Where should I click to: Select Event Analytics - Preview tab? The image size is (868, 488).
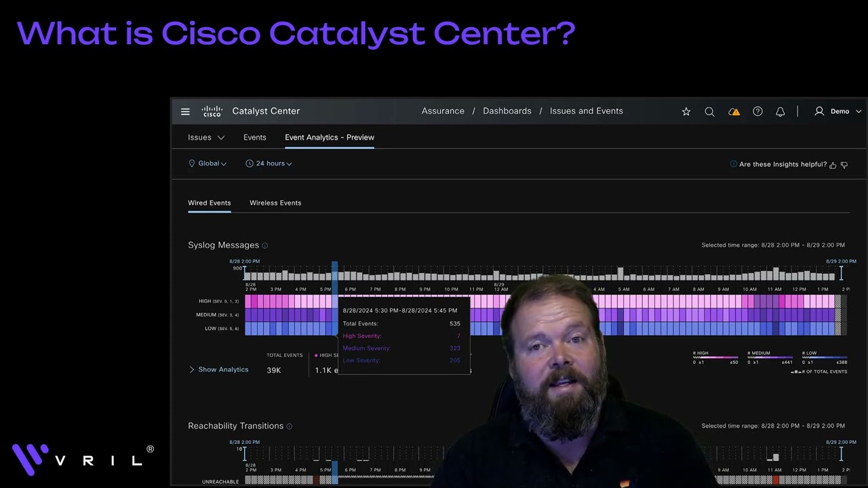pyautogui.click(x=330, y=138)
